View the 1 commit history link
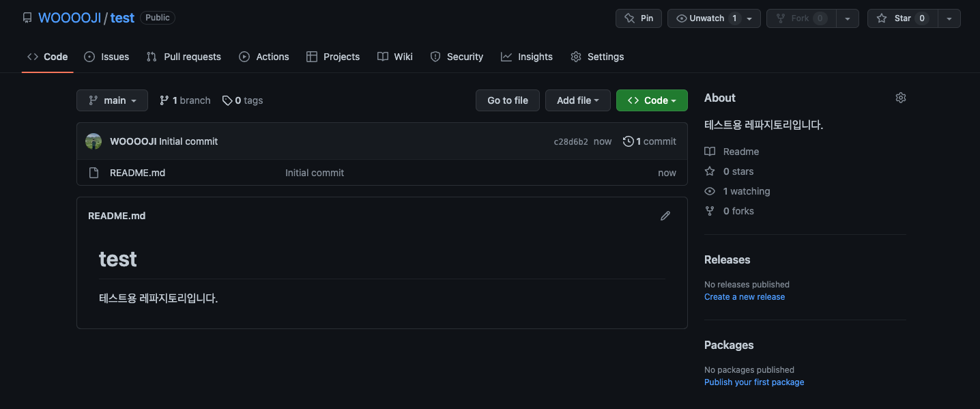The image size is (980, 409). (650, 141)
